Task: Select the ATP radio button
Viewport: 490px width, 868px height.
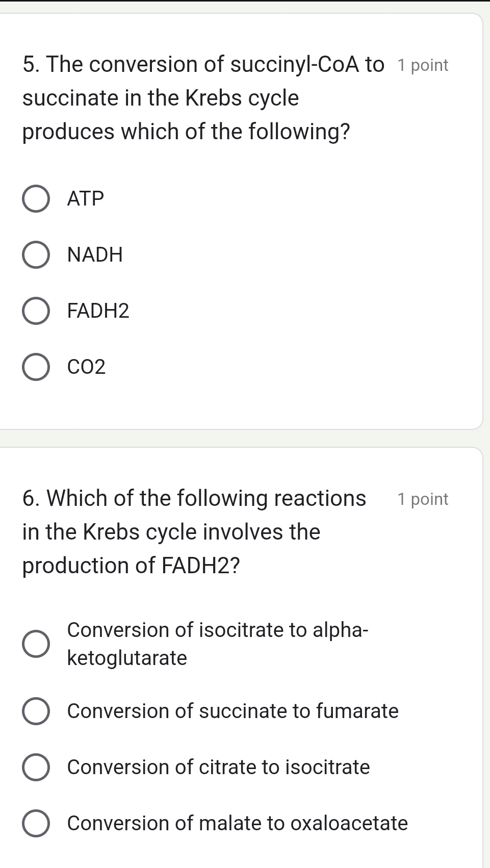Action: click(x=36, y=198)
